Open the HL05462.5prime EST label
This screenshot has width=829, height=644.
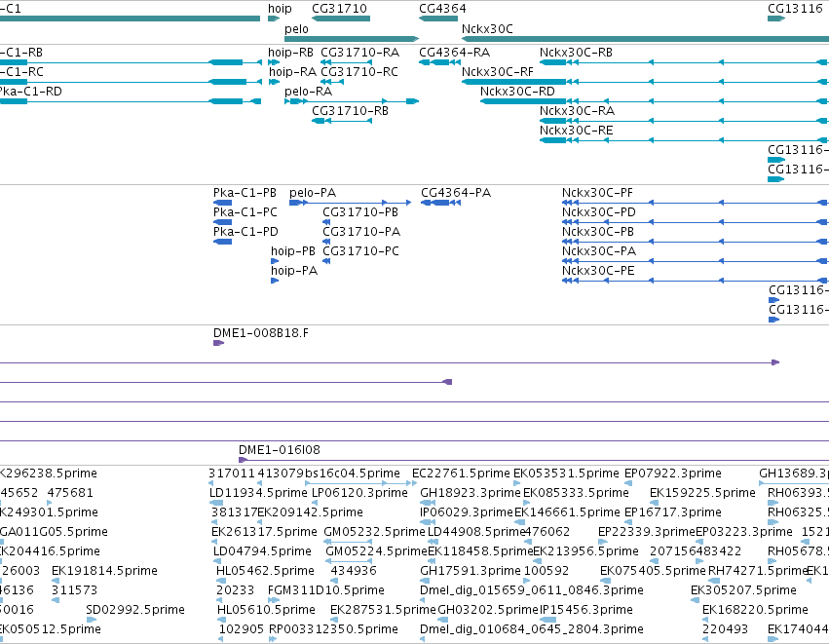[265, 572]
